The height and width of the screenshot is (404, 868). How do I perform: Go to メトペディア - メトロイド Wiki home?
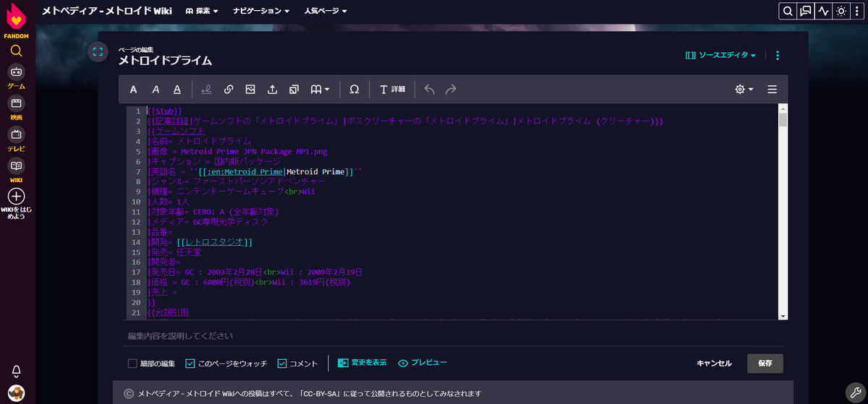tap(109, 11)
